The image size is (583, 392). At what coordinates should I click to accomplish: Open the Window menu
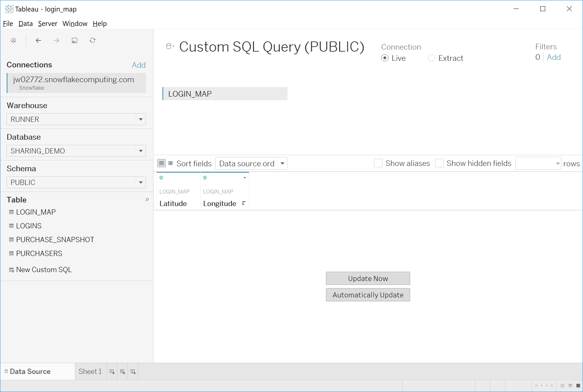tap(75, 24)
